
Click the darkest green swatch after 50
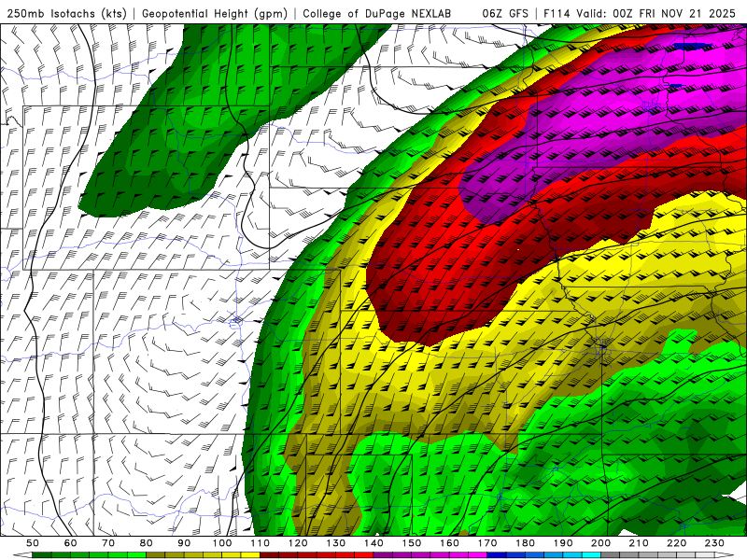click(x=42, y=555)
